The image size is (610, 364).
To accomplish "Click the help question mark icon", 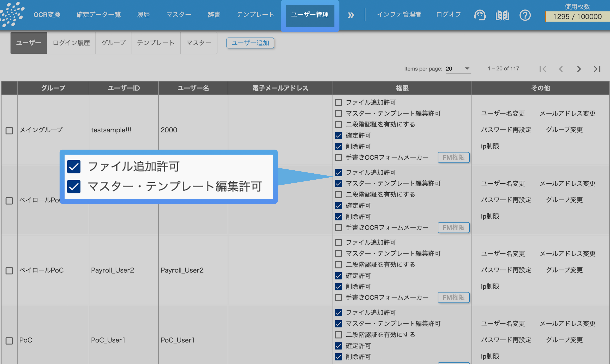I will point(525,15).
